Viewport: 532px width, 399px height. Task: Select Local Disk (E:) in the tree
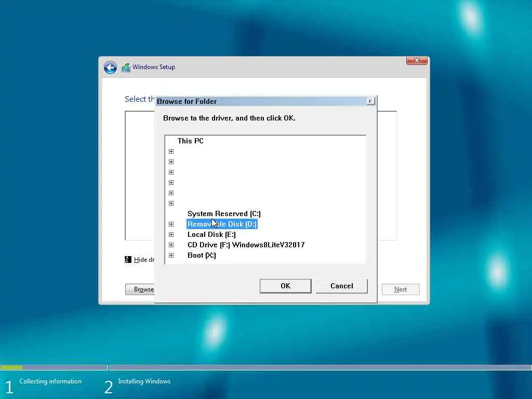pyautogui.click(x=211, y=235)
